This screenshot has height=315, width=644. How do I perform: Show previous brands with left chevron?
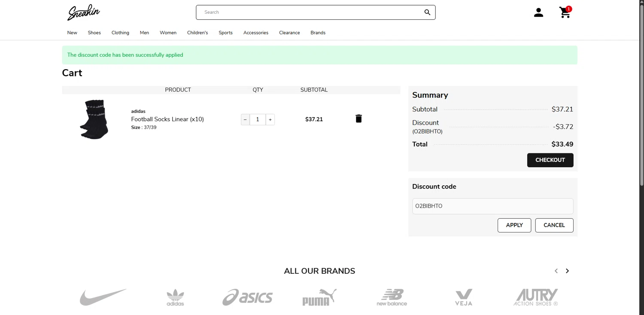(x=556, y=271)
